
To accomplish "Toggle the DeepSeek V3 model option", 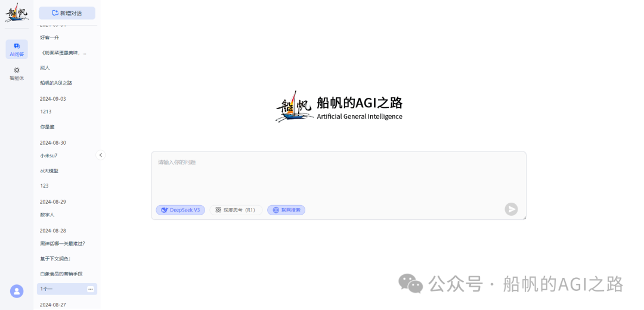I will point(180,210).
